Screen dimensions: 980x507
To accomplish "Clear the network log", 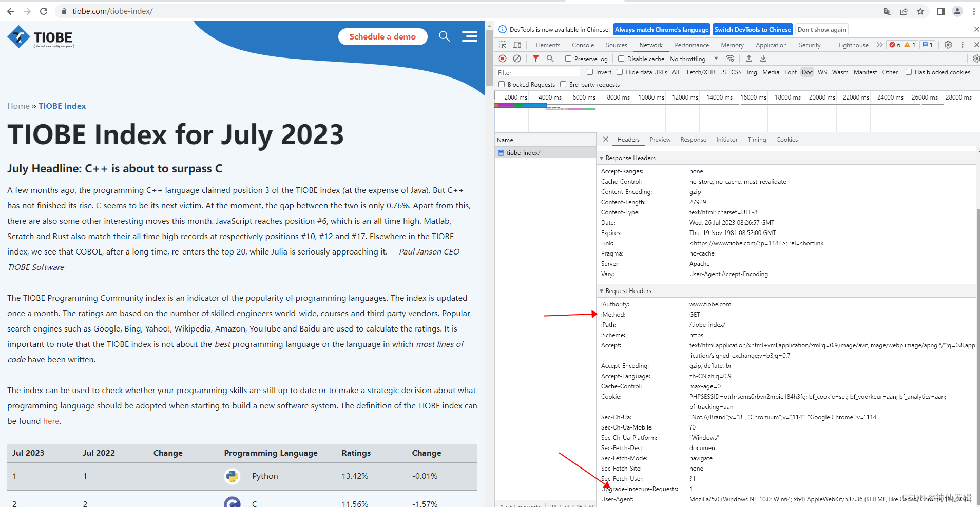I will (x=517, y=59).
